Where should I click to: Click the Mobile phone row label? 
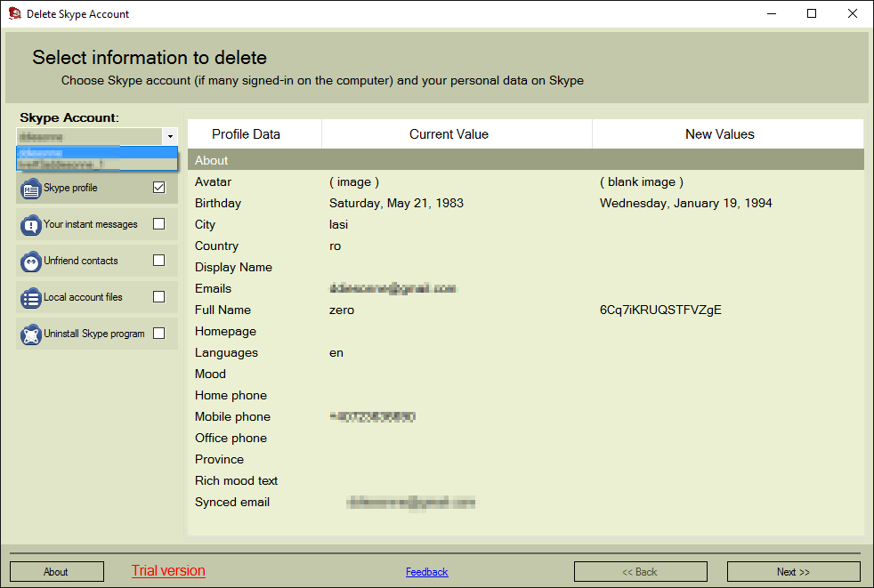(x=232, y=417)
